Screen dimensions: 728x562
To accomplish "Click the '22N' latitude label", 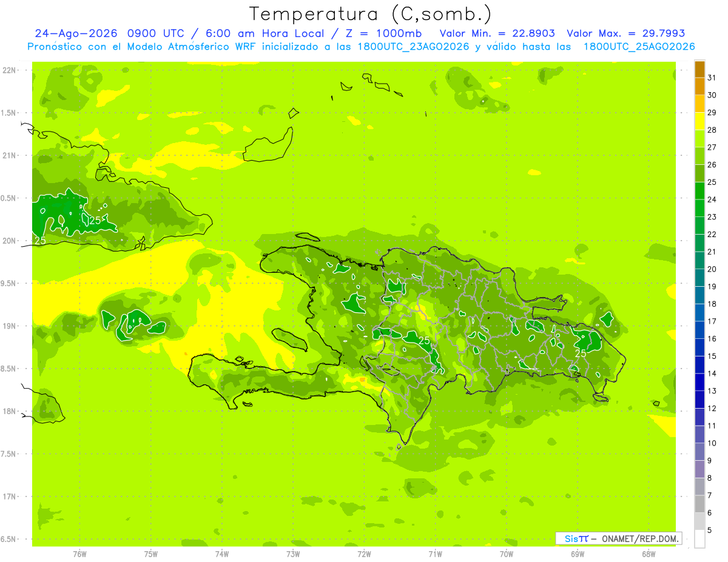I will [9, 70].
